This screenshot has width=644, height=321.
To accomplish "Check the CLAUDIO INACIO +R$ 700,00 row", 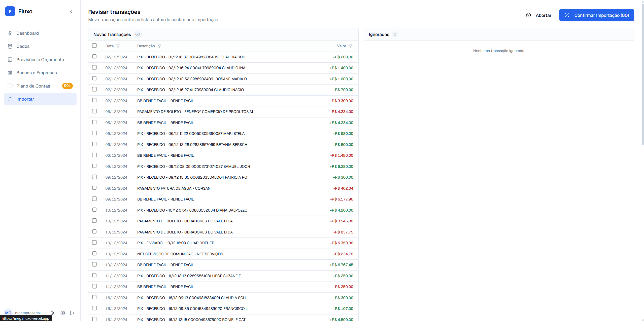I will (94, 89).
